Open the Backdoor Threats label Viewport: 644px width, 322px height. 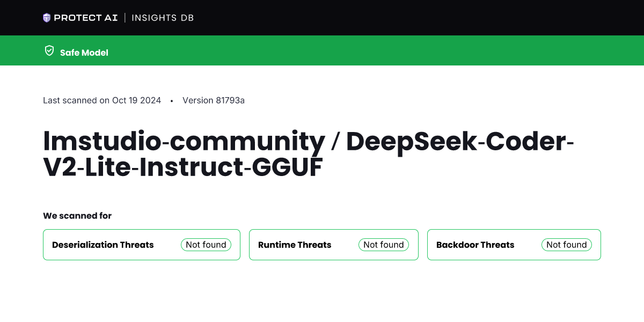(475, 245)
